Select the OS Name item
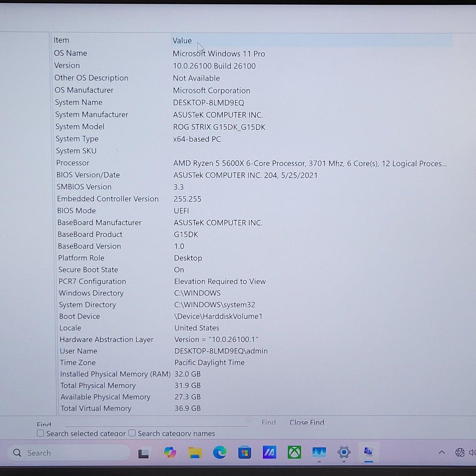The image size is (476, 476). (70, 53)
